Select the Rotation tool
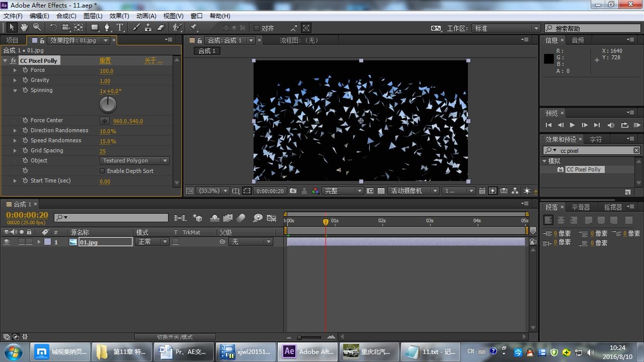This screenshot has width=644, height=362. pyautogui.click(x=54, y=28)
